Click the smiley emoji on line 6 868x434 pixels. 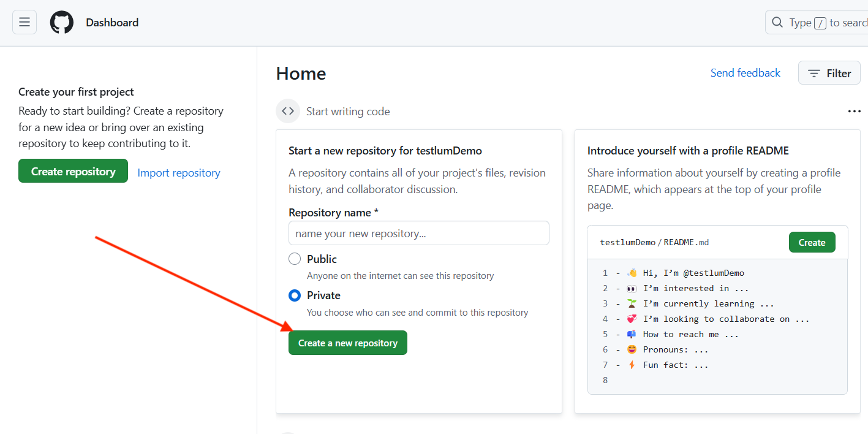coord(632,349)
